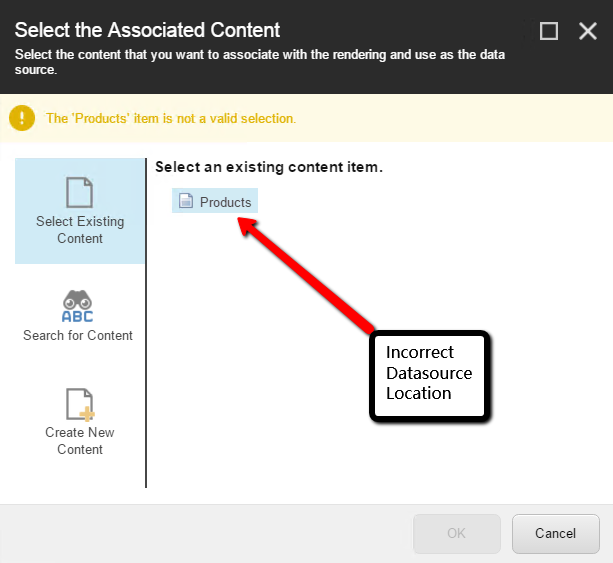Click the Products item document icon

click(x=186, y=200)
